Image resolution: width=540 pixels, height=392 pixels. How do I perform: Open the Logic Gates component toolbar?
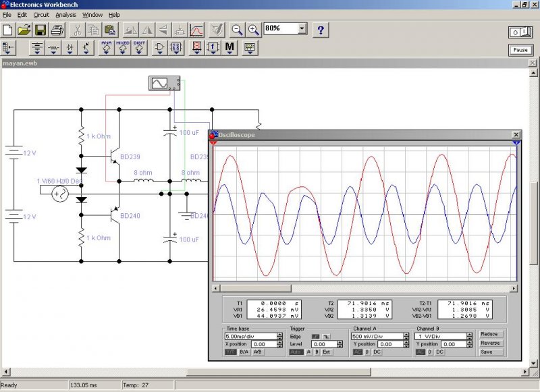click(159, 48)
